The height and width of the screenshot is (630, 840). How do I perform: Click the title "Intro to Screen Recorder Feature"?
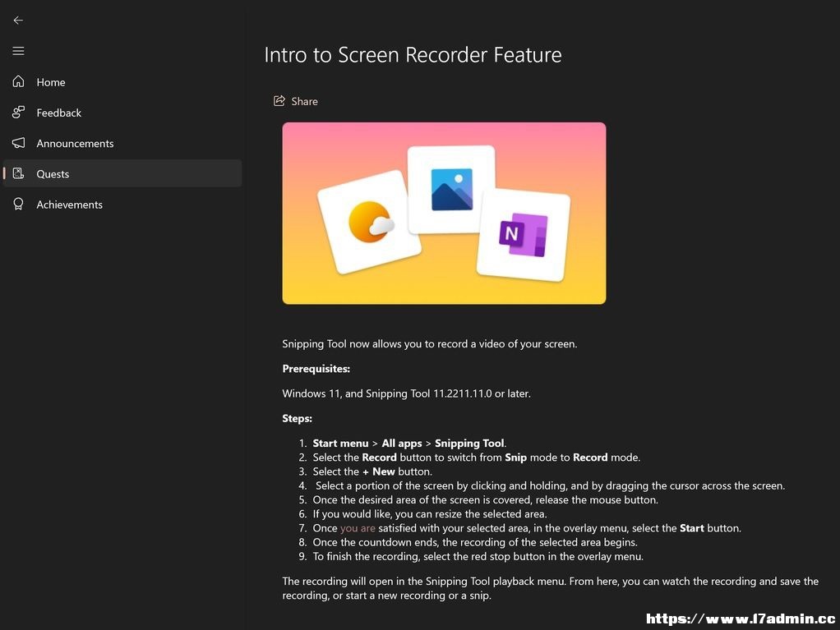[413, 55]
